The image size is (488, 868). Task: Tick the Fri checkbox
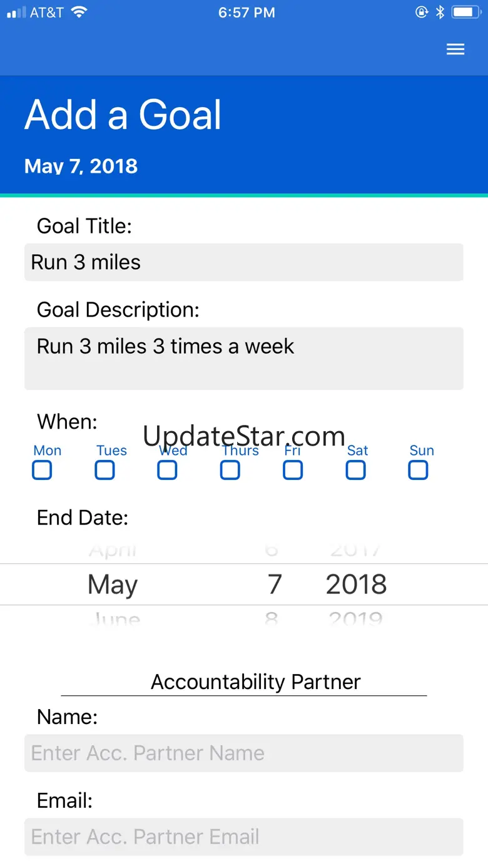point(293,470)
